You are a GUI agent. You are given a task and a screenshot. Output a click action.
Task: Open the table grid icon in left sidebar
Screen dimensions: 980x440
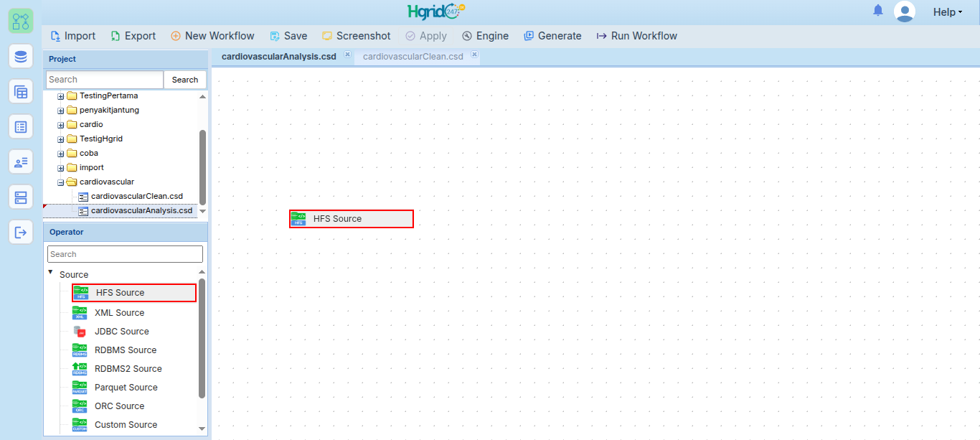tap(21, 91)
